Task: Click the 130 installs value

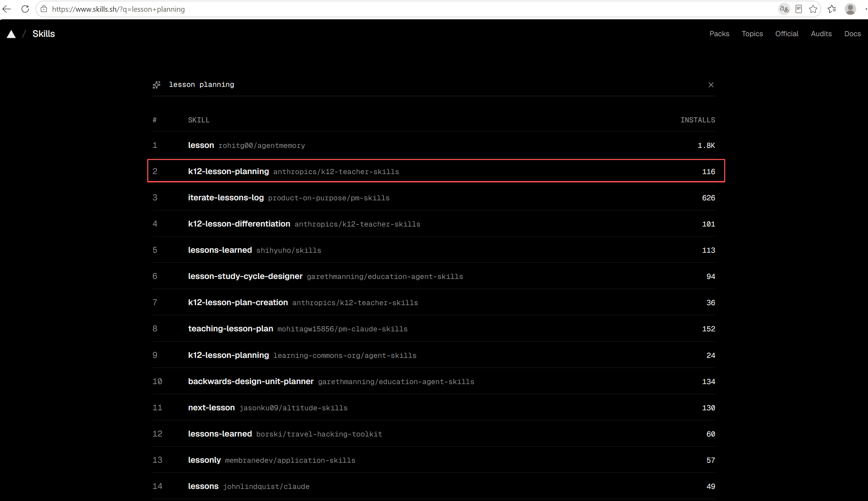Action: tap(708, 408)
